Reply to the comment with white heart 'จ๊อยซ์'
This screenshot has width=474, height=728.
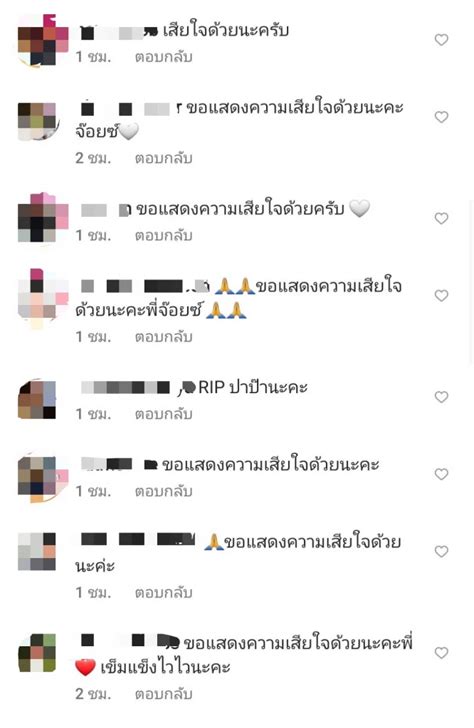click(163, 158)
